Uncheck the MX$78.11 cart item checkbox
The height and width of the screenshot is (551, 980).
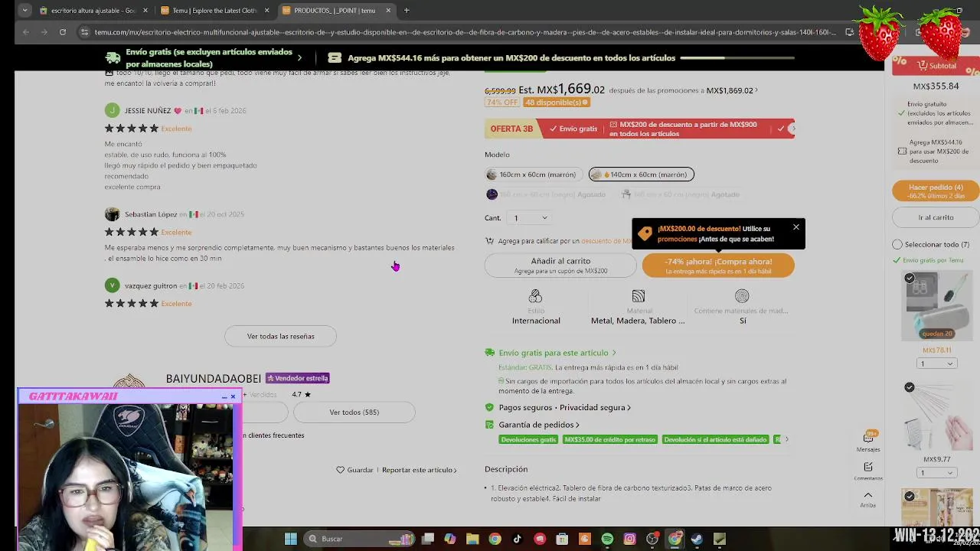(910, 279)
